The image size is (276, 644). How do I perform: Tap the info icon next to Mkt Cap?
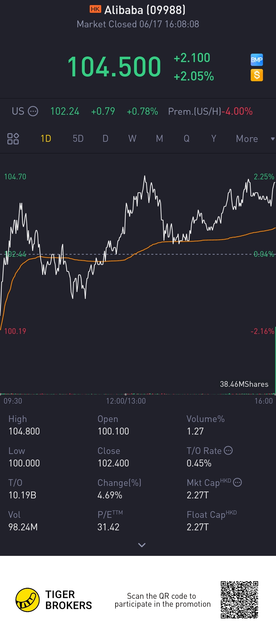point(237,483)
